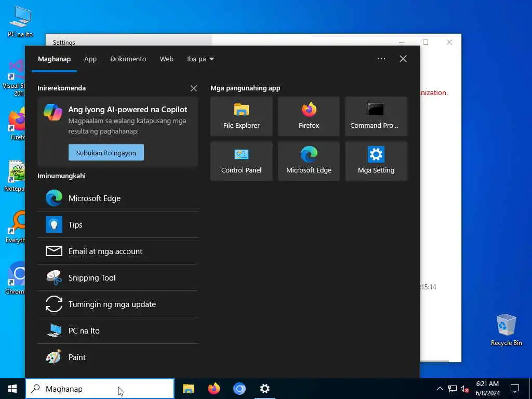532x399 pixels.
Task: Switch to the Web tab
Action: 167,59
